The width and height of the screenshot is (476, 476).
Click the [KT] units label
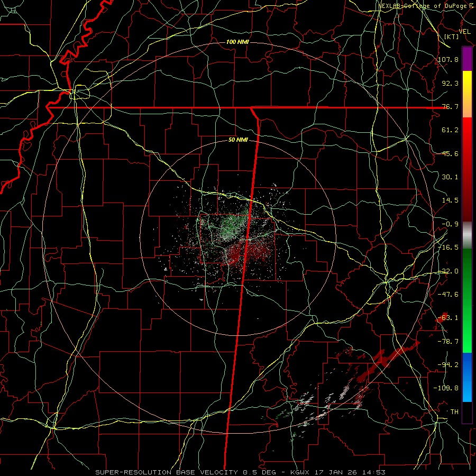pos(452,36)
